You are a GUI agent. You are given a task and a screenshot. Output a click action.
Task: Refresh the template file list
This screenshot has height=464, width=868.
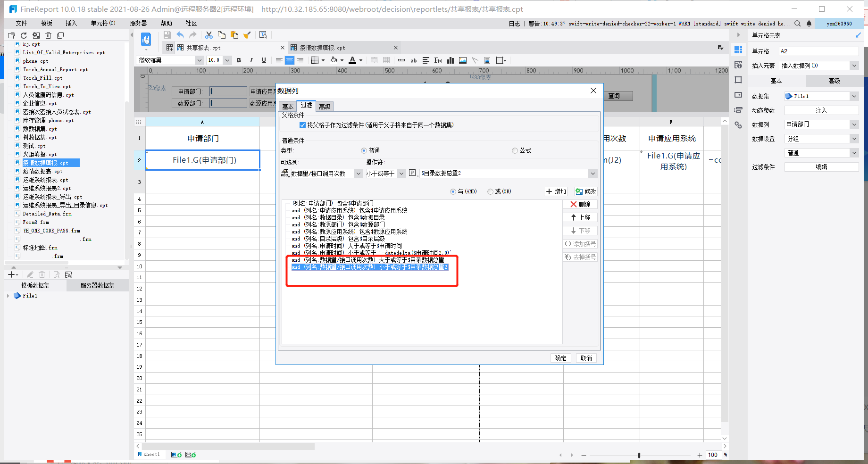click(x=24, y=35)
